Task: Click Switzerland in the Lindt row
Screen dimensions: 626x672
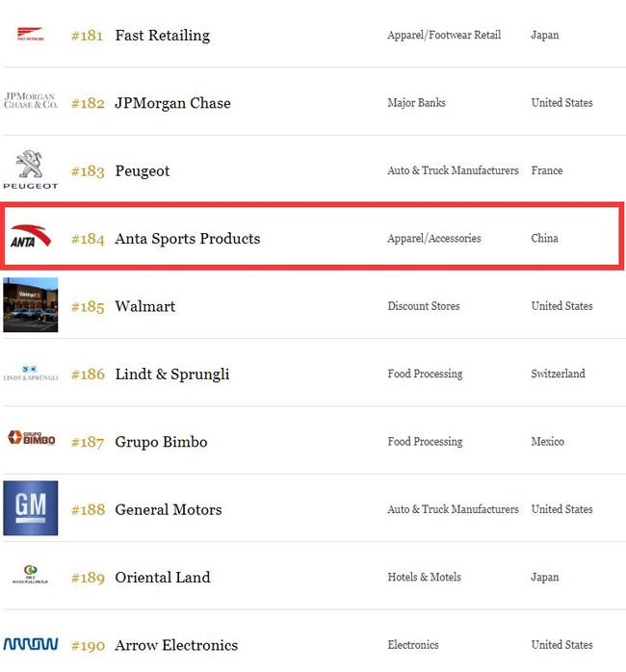Action: pyautogui.click(x=558, y=374)
